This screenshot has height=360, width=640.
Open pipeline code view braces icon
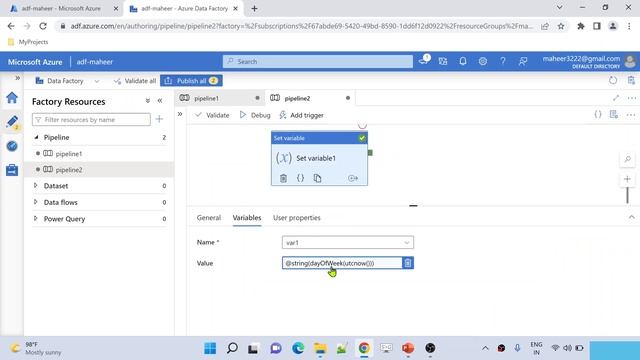[598, 115]
